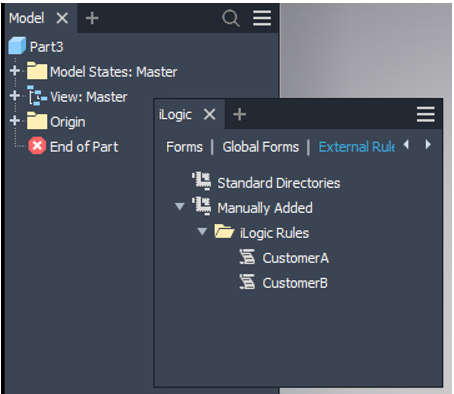This screenshot has height=394, width=454.
Task: Close the Model browser tab
Action: [62, 18]
